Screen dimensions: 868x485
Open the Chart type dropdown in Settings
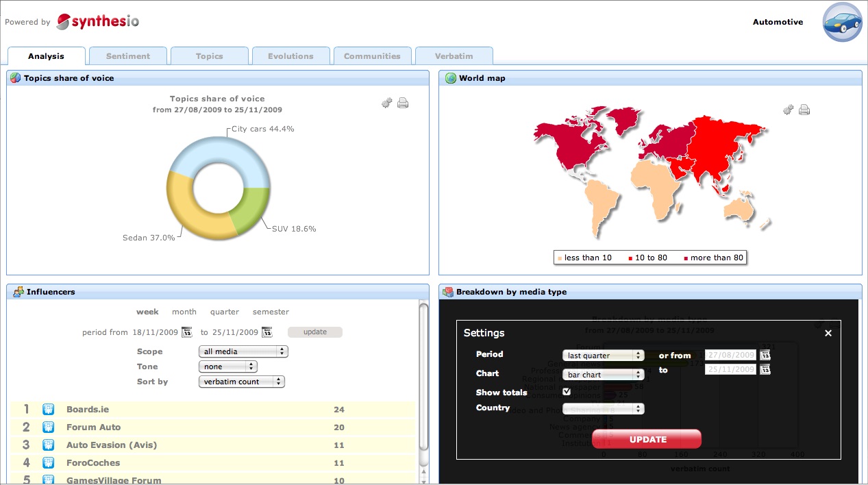[x=603, y=375]
